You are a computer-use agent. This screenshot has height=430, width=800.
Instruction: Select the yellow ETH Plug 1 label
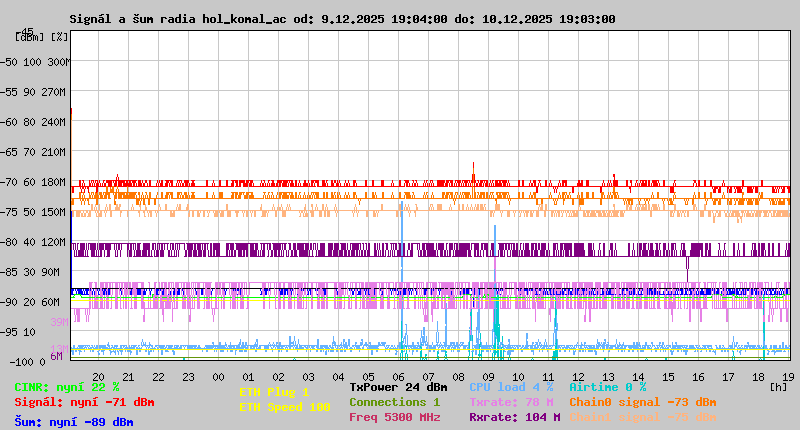click(274, 392)
